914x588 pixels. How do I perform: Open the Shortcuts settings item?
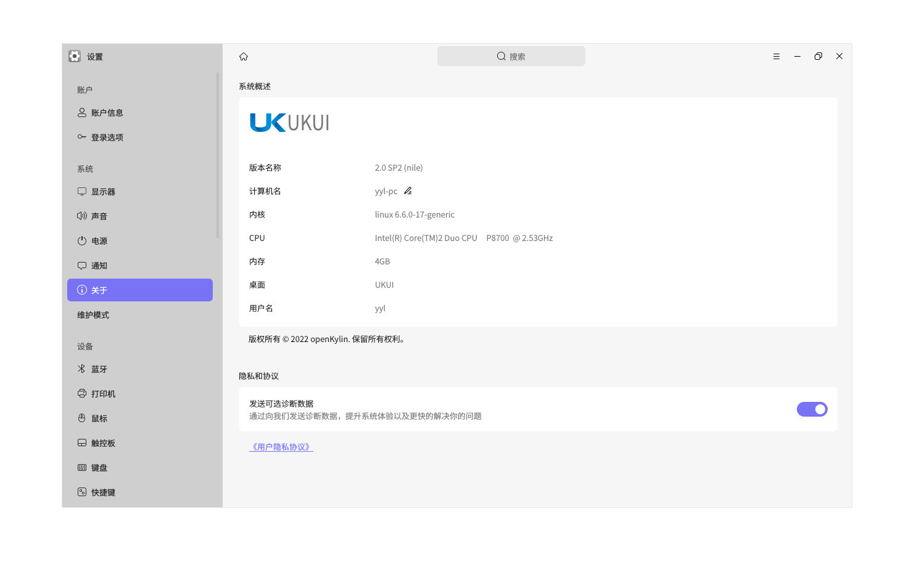tap(103, 492)
